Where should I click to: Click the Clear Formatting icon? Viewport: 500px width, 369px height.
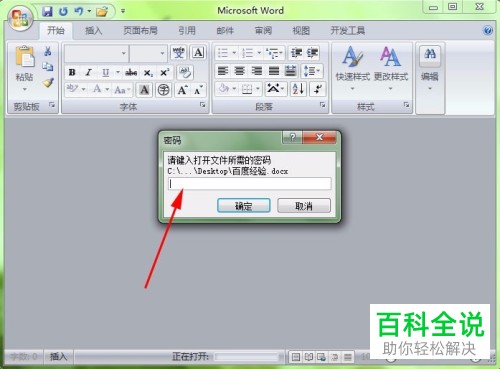pos(184,72)
